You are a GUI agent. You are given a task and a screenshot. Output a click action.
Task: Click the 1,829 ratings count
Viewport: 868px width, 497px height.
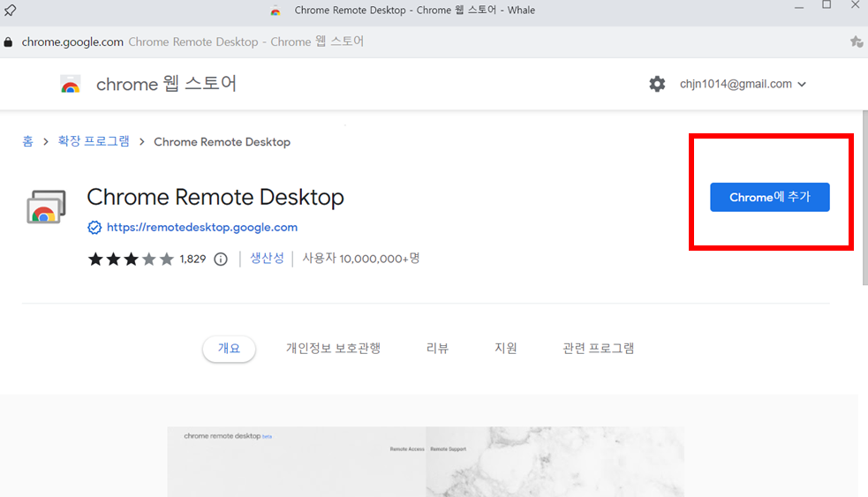(192, 259)
